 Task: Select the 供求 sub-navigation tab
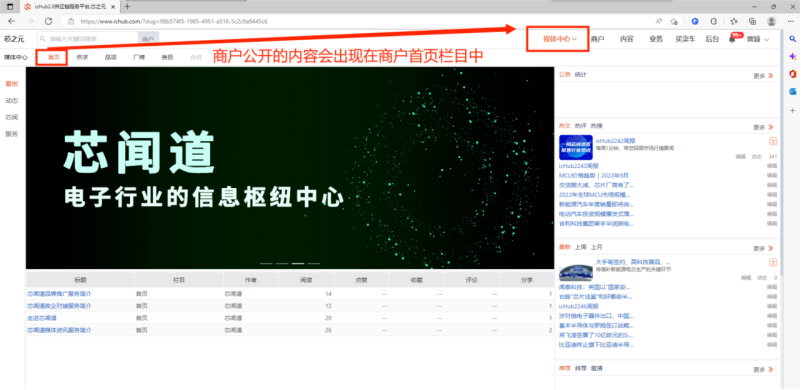coord(82,57)
